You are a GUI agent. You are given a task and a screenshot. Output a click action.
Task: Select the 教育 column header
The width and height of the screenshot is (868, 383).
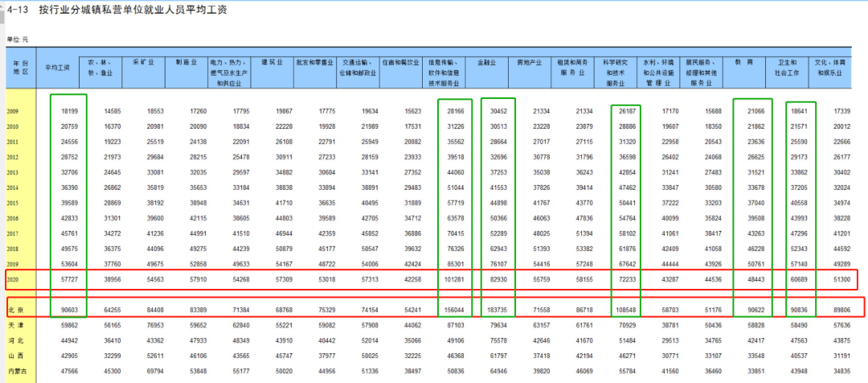click(745, 64)
